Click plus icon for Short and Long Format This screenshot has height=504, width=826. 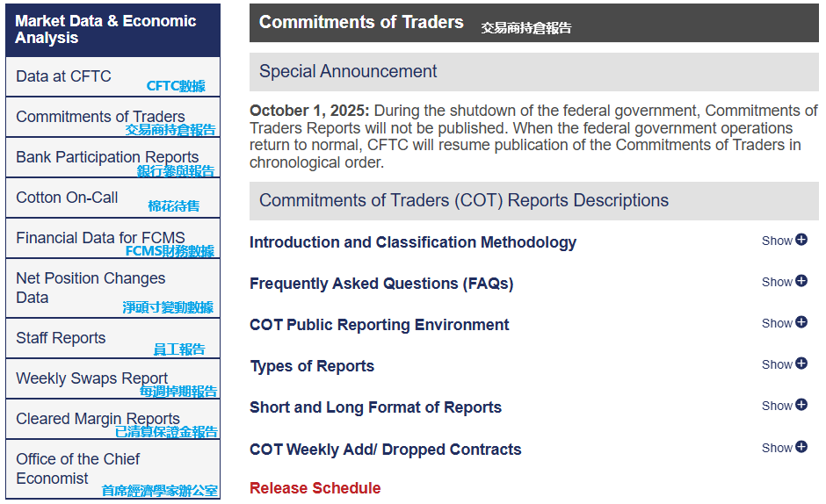click(x=801, y=405)
